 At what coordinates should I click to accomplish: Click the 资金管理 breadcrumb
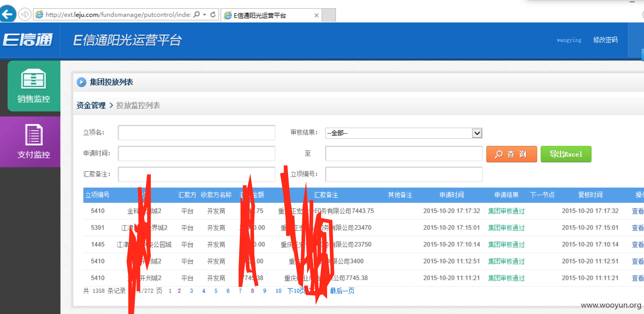coord(91,105)
